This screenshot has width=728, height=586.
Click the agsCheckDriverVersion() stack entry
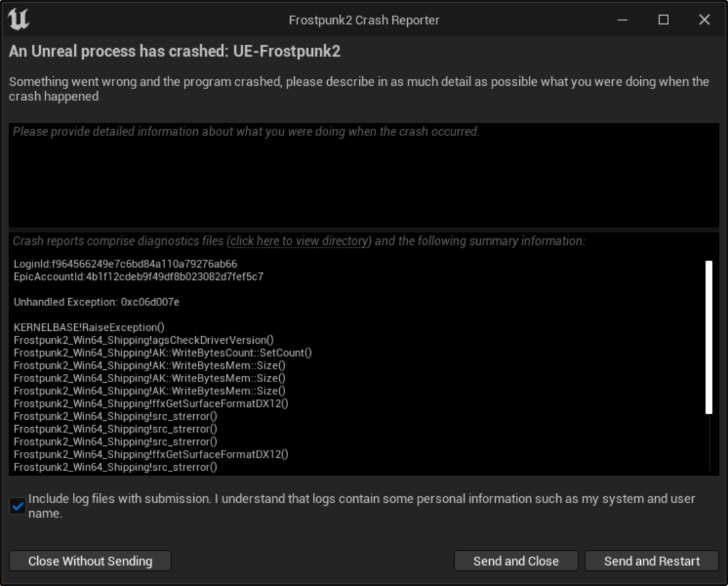coord(144,340)
